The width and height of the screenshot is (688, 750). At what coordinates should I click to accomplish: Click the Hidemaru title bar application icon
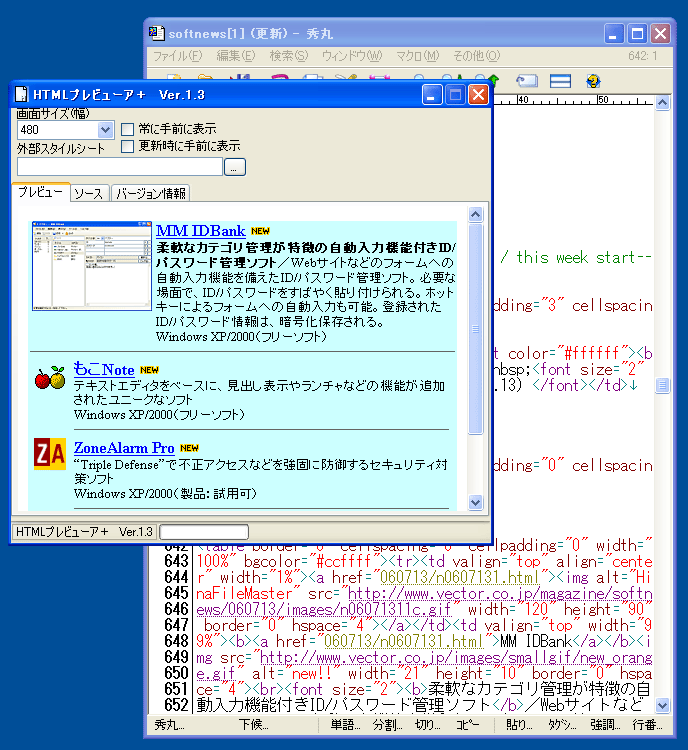coord(156,33)
